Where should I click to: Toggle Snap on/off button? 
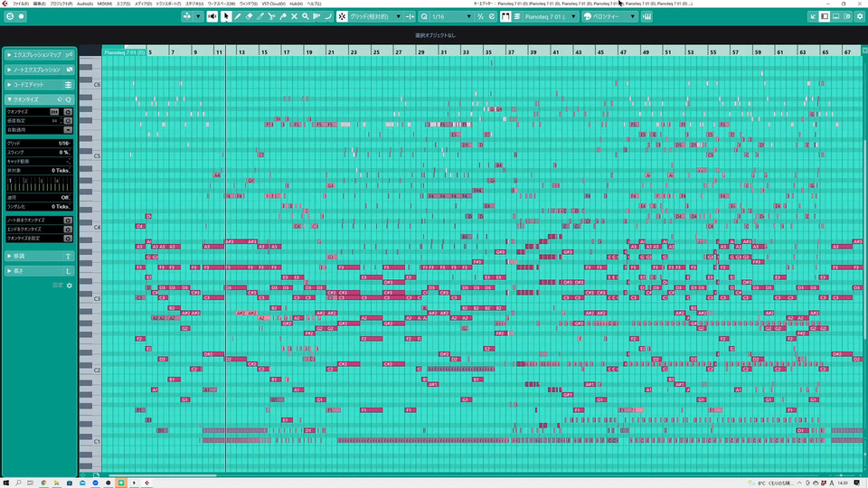[x=342, y=16]
